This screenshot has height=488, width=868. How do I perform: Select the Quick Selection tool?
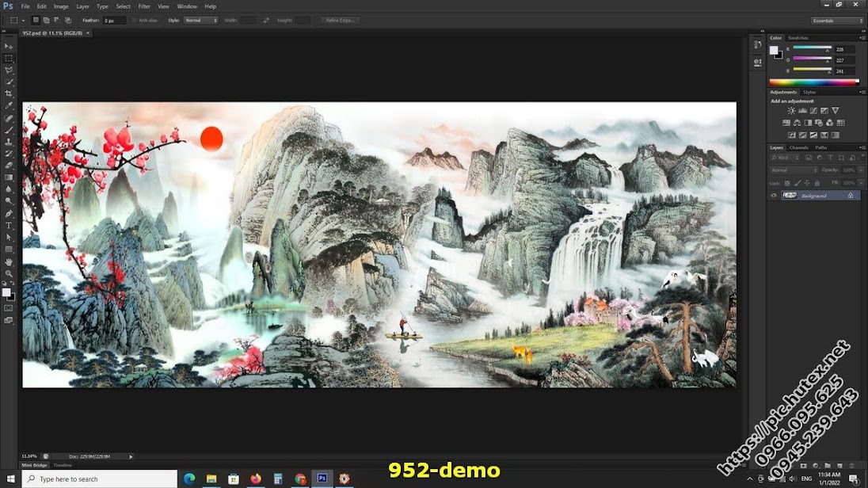(9, 82)
